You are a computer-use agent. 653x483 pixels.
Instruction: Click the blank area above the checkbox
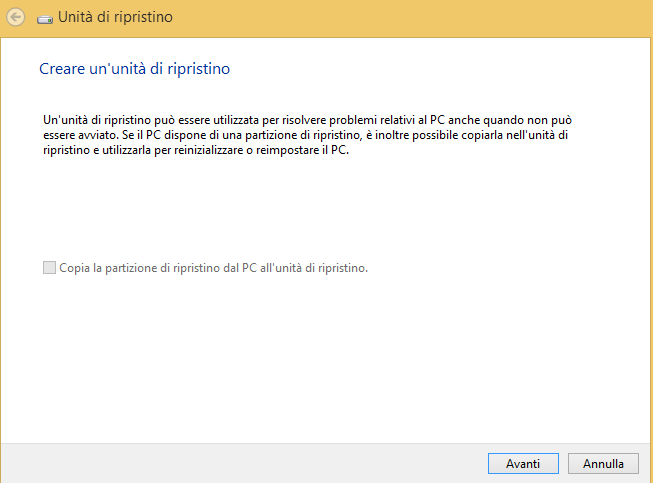point(325,208)
